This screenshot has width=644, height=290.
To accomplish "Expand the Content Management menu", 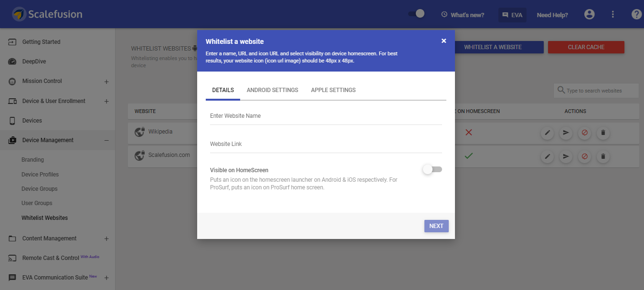I will click(x=106, y=238).
